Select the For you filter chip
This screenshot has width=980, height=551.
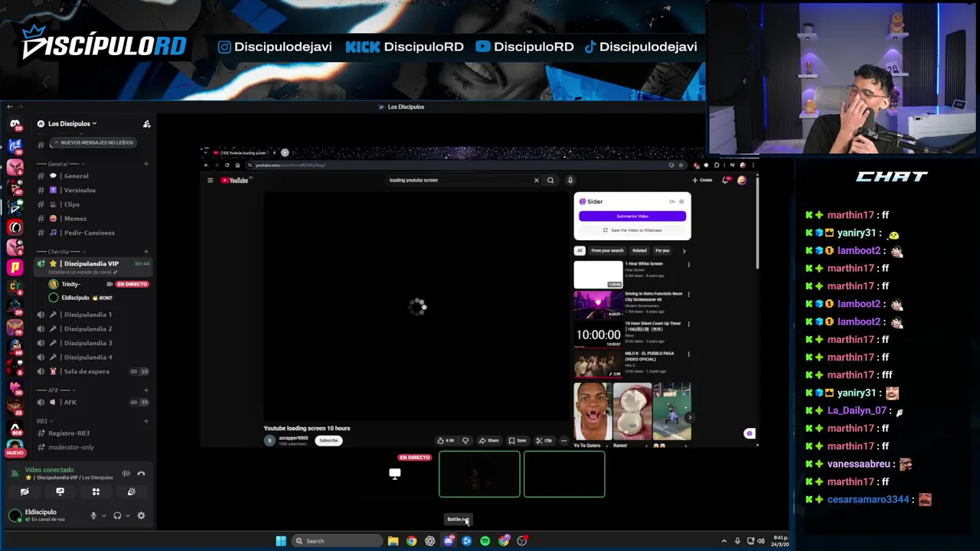click(662, 251)
